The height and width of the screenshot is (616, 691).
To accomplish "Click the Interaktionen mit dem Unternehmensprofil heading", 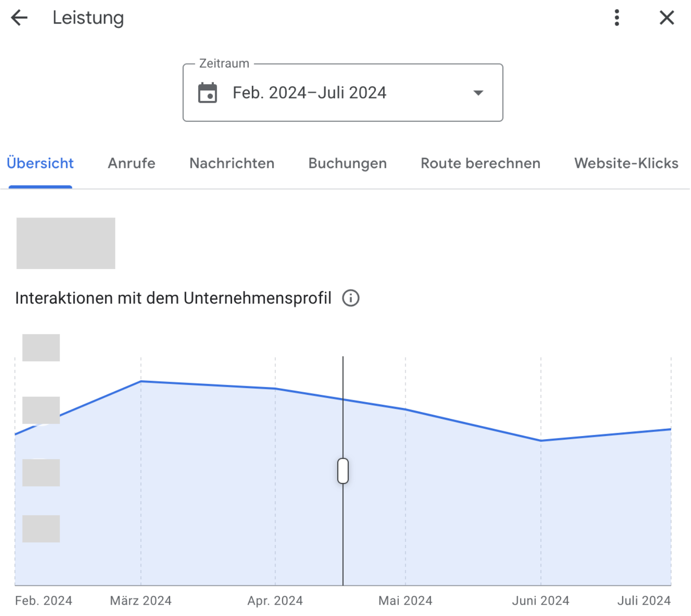I will coord(173,298).
